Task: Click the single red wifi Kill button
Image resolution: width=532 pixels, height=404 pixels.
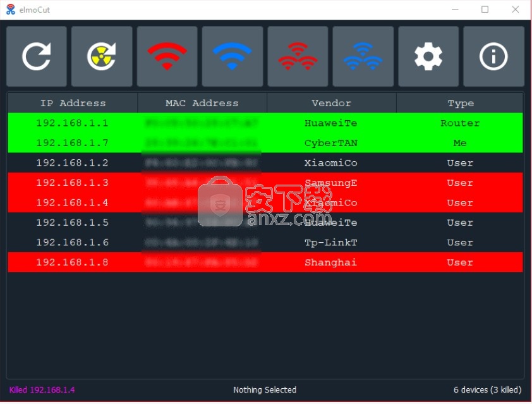Action: (167, 56)
